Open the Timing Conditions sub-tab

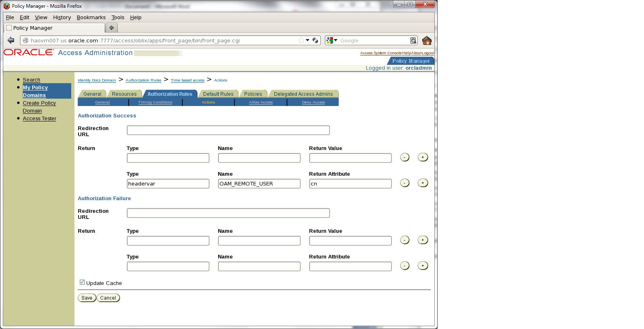[155, 102]
